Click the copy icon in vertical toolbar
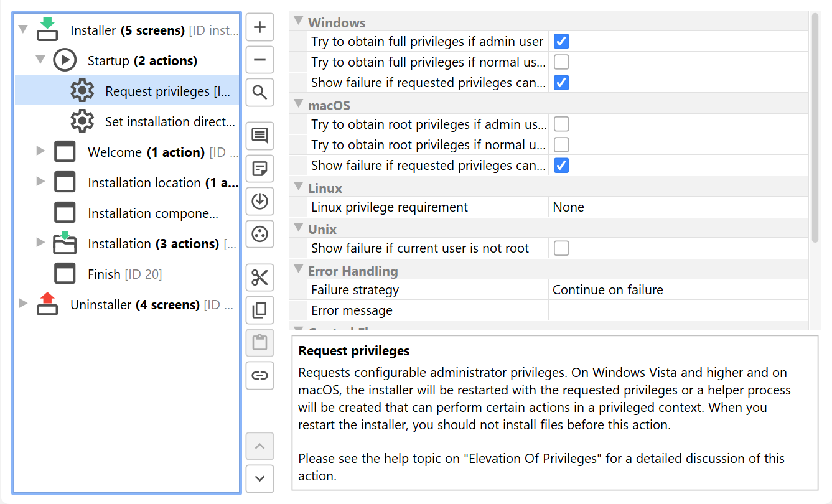The image size is (832, 504). [x=259, y=310]
